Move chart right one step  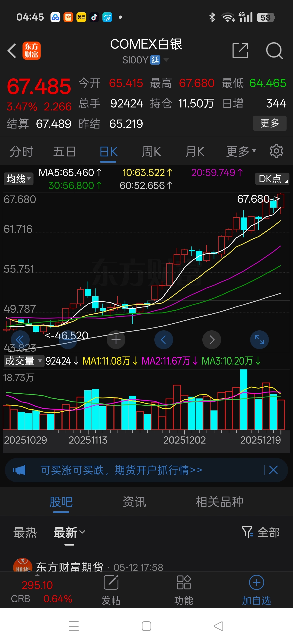(212, 340)
